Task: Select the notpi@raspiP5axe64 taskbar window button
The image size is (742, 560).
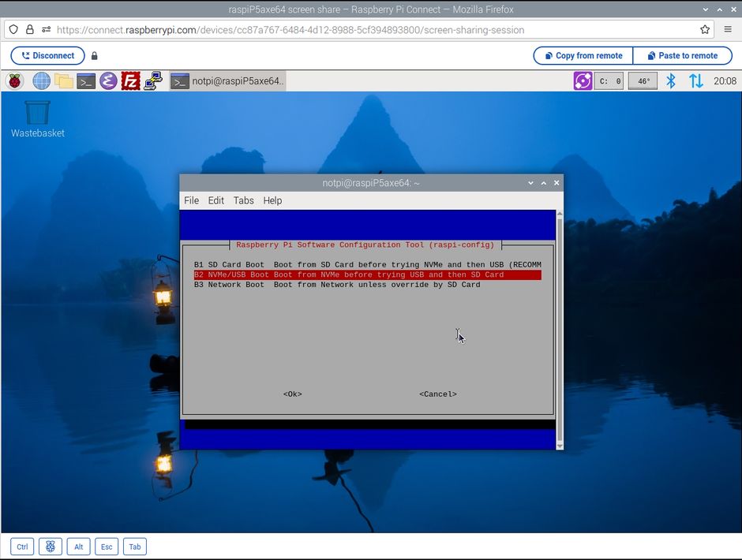Action: (x=227, y=81)
